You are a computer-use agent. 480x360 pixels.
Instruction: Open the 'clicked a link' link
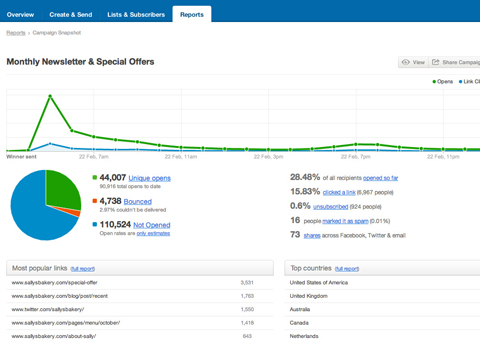(x=339, y=192)
